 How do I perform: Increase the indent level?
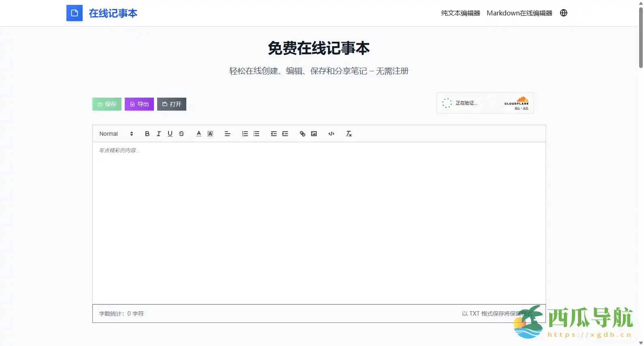pyautogui.click(x=285, y=134)
